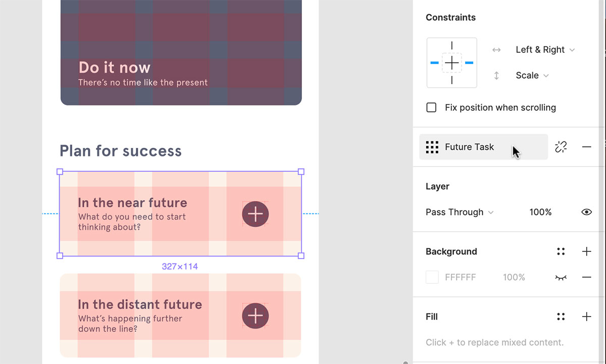Click the 100% opacity field in Layer section
The image size is (606, 364).
pyautogui.click(x=540, y=212)
